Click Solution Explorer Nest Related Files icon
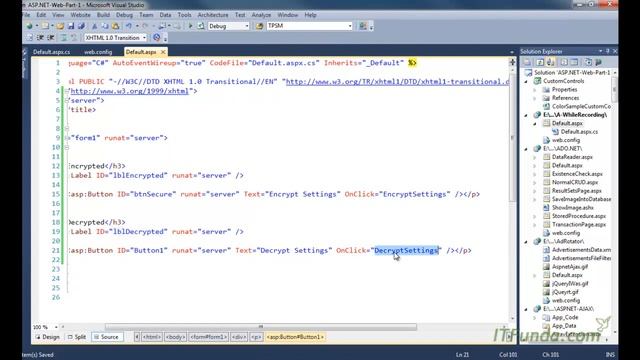Screen dimensions: 640x360 tap(551, 62)
